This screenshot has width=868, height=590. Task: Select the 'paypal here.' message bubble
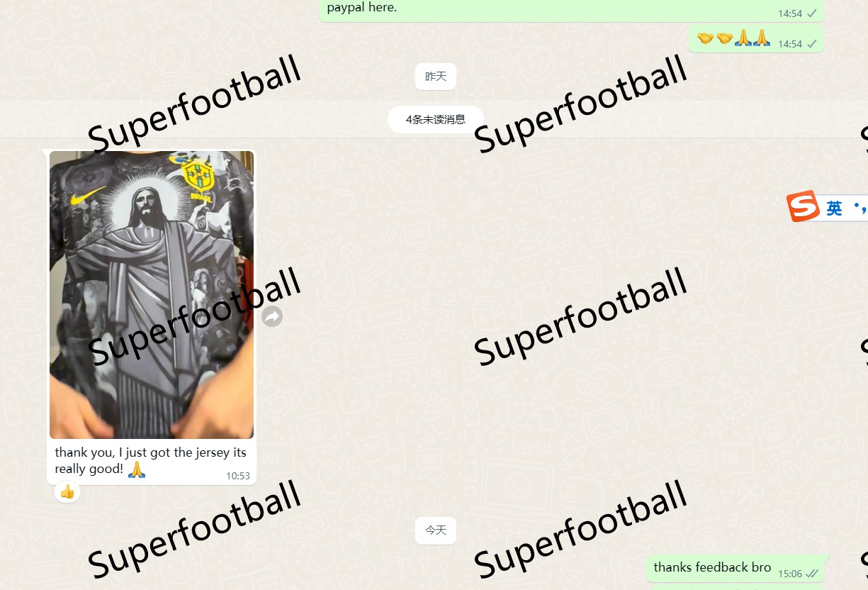click(571, 10)
